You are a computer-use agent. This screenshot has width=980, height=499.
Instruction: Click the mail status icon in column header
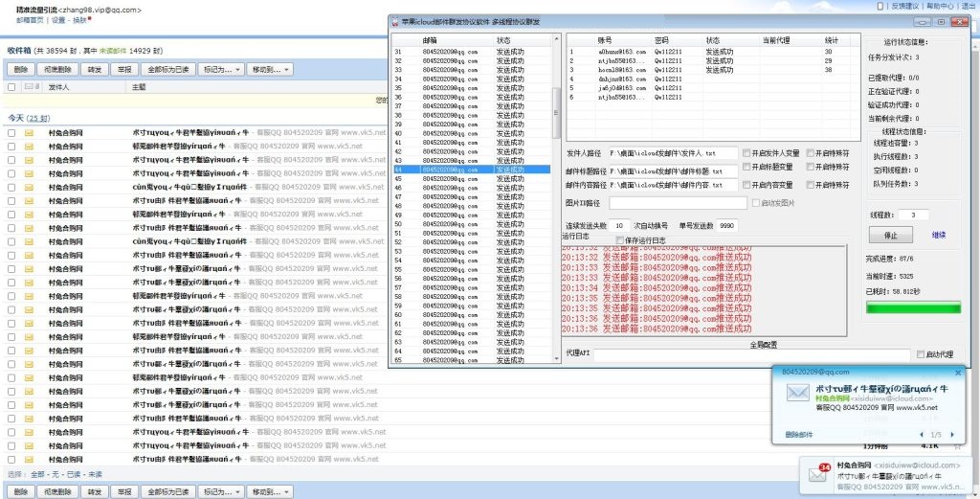[29, 86]
